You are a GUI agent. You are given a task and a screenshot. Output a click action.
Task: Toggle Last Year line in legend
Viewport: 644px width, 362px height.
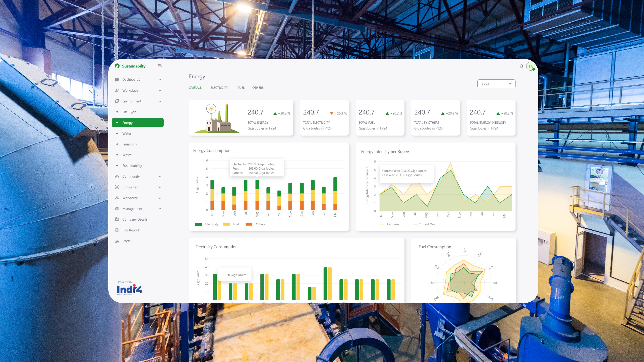pos(390,224)
